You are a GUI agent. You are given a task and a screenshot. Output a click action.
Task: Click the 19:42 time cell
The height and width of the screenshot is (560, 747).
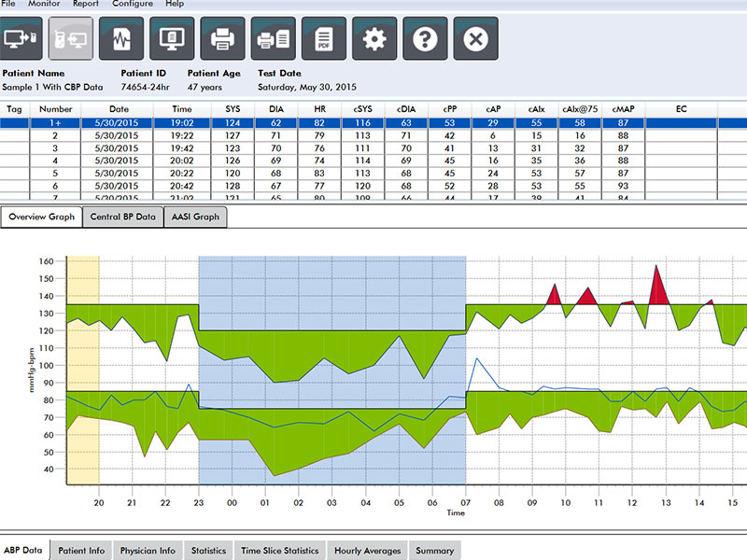182,148
